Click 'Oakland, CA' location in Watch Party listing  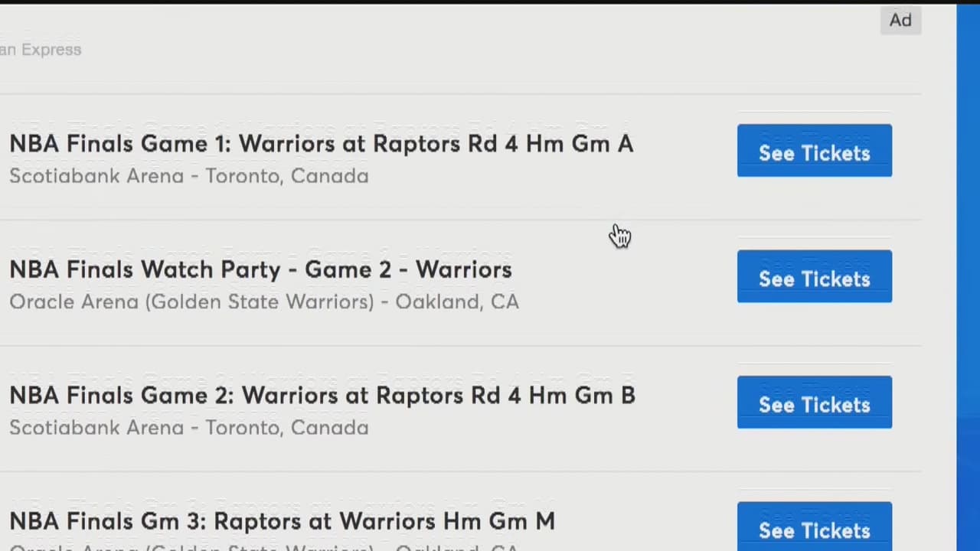click(457, 302)
